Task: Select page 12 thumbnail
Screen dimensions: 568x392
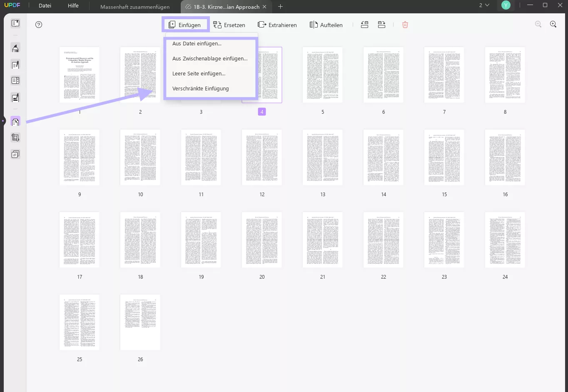Action: (x=262, y=157)
